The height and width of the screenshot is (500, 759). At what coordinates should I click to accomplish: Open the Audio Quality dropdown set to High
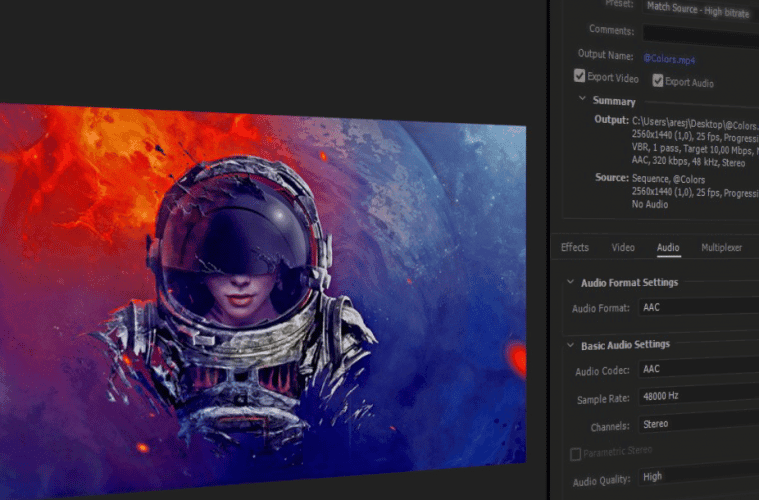click(x=698, y=478)
